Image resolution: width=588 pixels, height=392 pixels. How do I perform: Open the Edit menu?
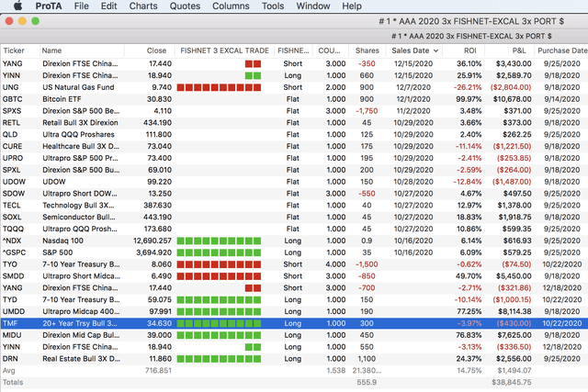(x=108, y=6)
